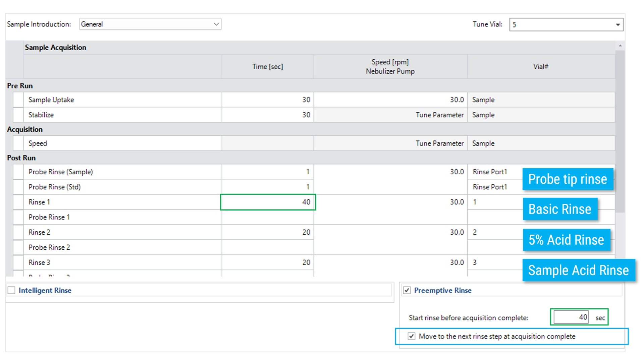Toggle Move to next rinse step checkbox

(x=412, y=336)
